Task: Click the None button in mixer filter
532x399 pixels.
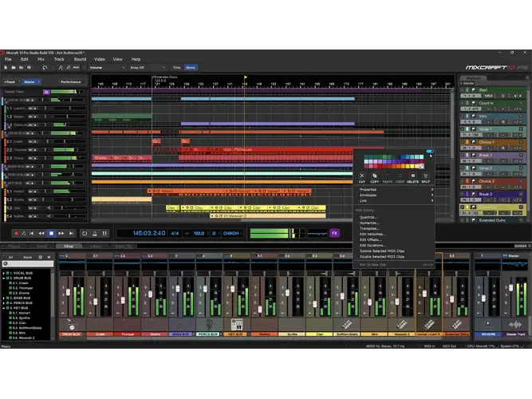Action: pyautogui.click(x=27, y=257)
